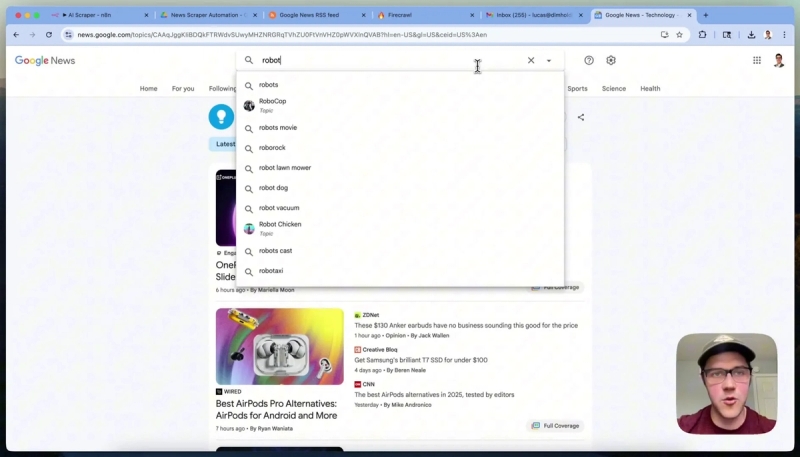Click the Google News logo
The width and height of the screenshot is (800, 457).
[45, 61]
